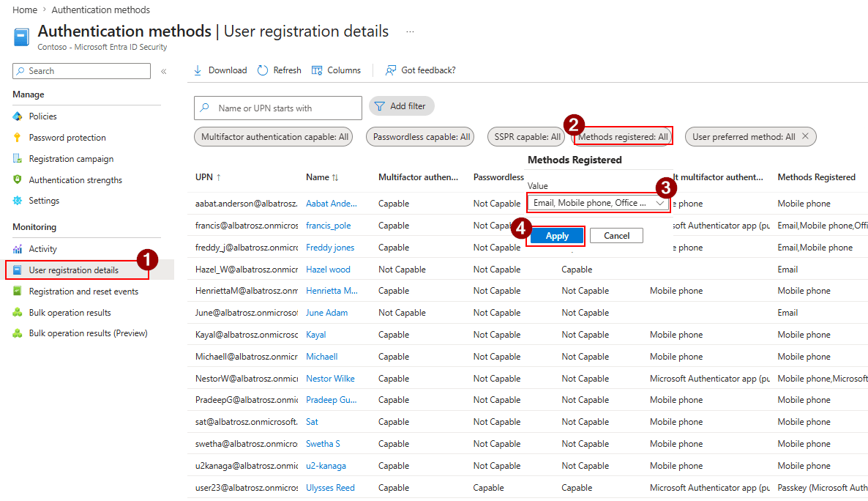Open SSPR capable filter
Viewport: 868px width, 501px height.
[526, 137]
